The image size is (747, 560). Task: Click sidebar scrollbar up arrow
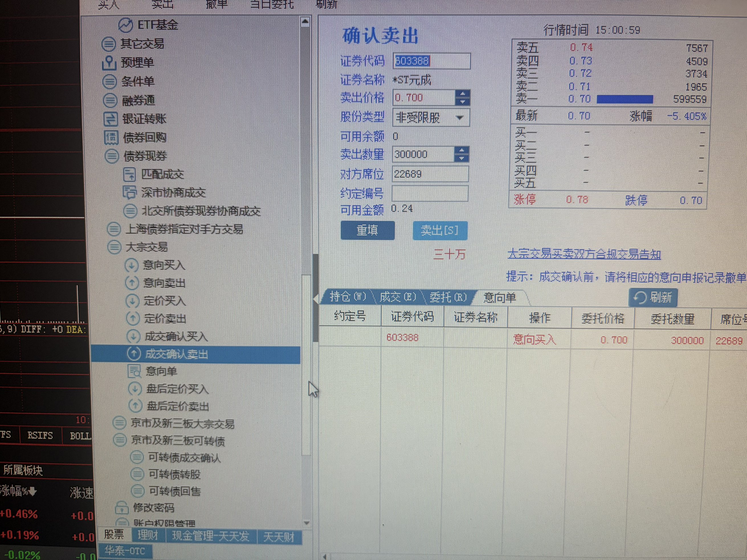click(305, 22)
